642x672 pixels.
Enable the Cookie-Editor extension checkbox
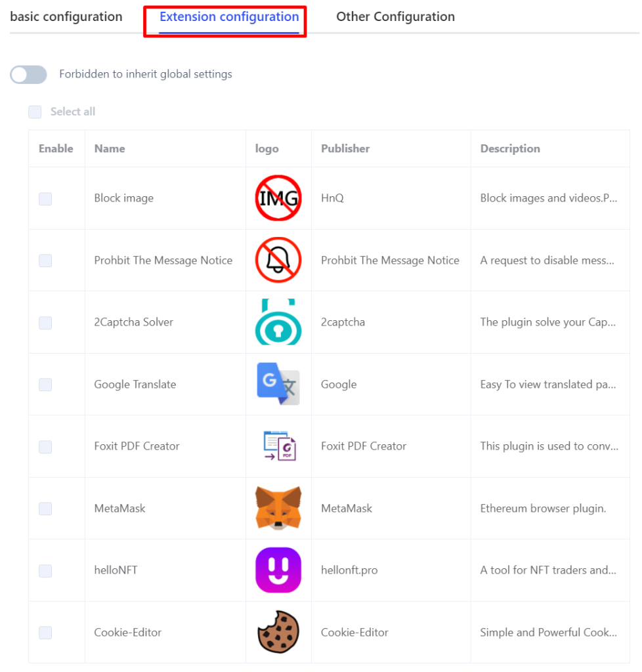coord(45,633)
